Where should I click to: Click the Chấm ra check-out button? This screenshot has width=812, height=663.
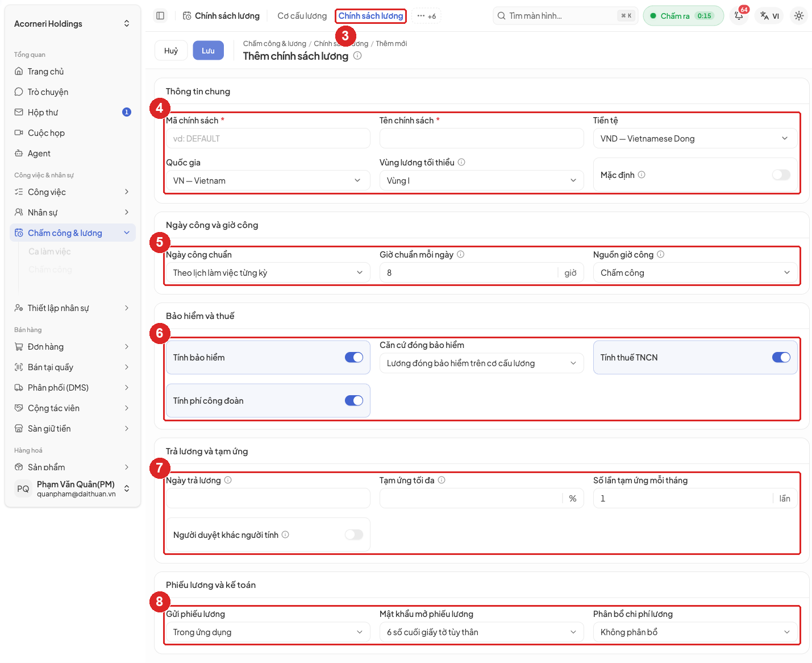[x=683, y=16]
